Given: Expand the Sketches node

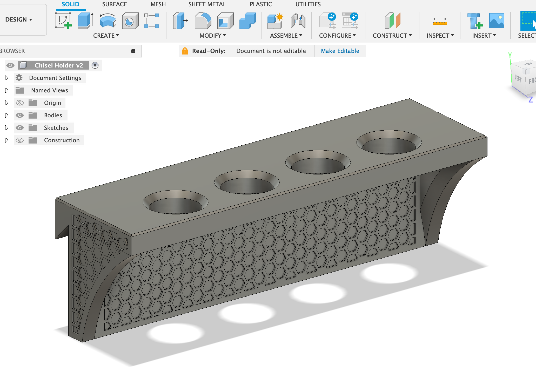Looking at the screenshot, I should [7, 128].
